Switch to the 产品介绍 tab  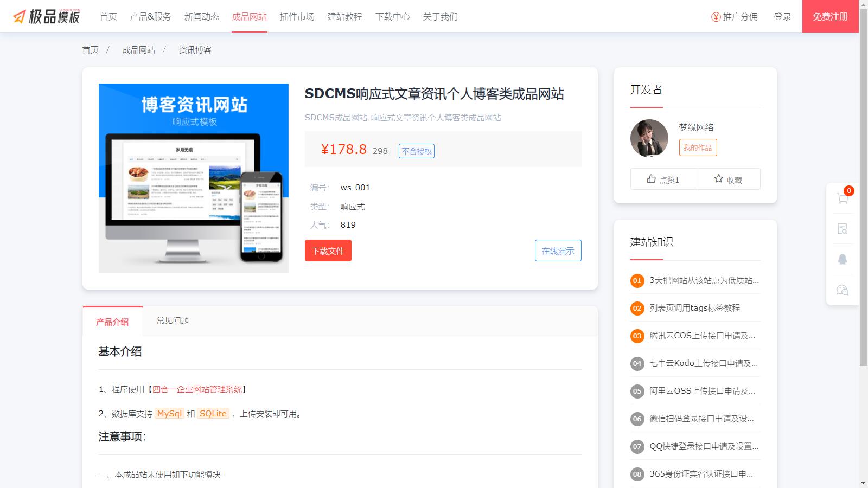pos(112,322)
